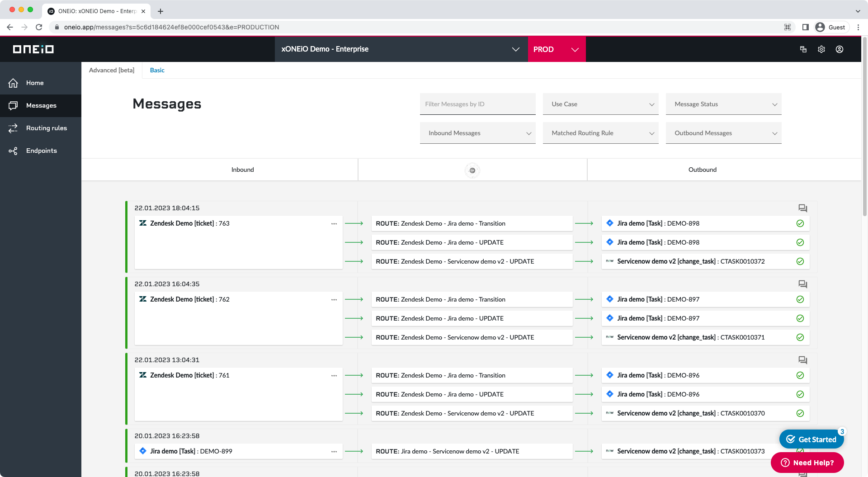
Task: Open Endpoints from the sidebar
Action: (41, 151)
